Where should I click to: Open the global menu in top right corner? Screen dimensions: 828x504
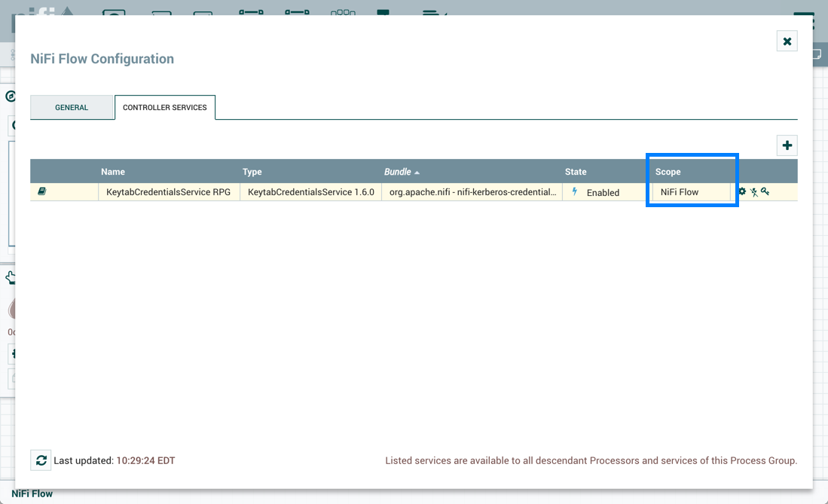click(x=802, y=14)
